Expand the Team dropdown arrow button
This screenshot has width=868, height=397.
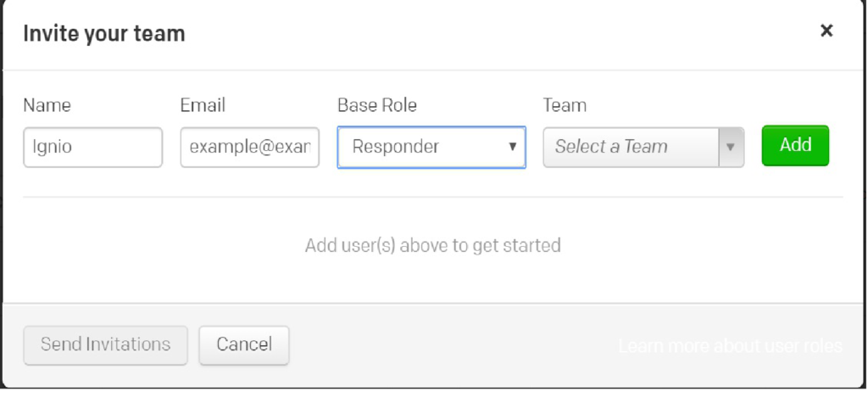click(x=731, y=147)
